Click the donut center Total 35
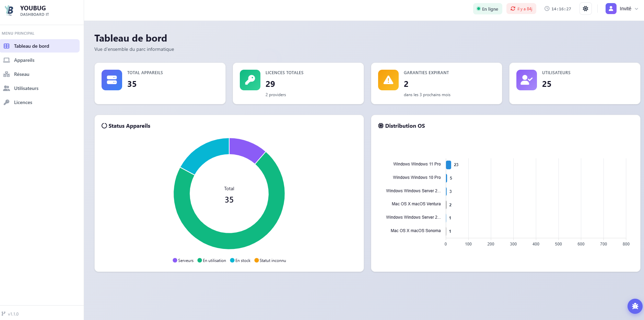 click(x=229, y=195)
